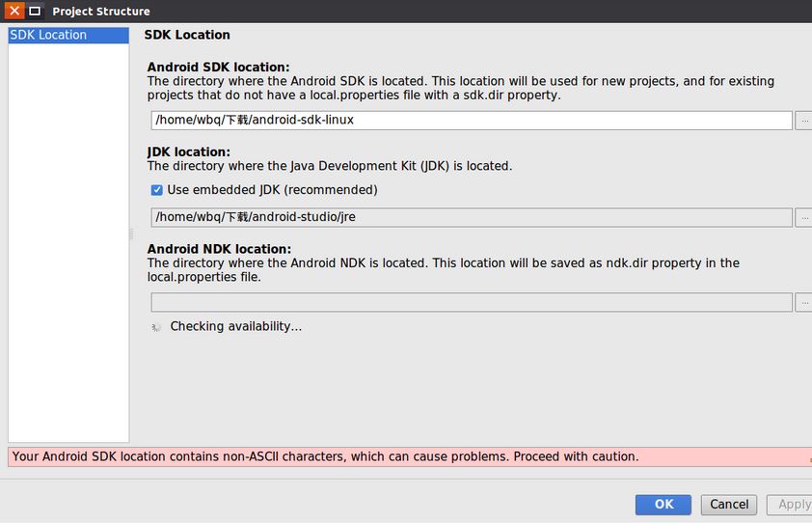812x523 pixels.
Task: Open browse button for Android SDK location
Action: point(803,121)
